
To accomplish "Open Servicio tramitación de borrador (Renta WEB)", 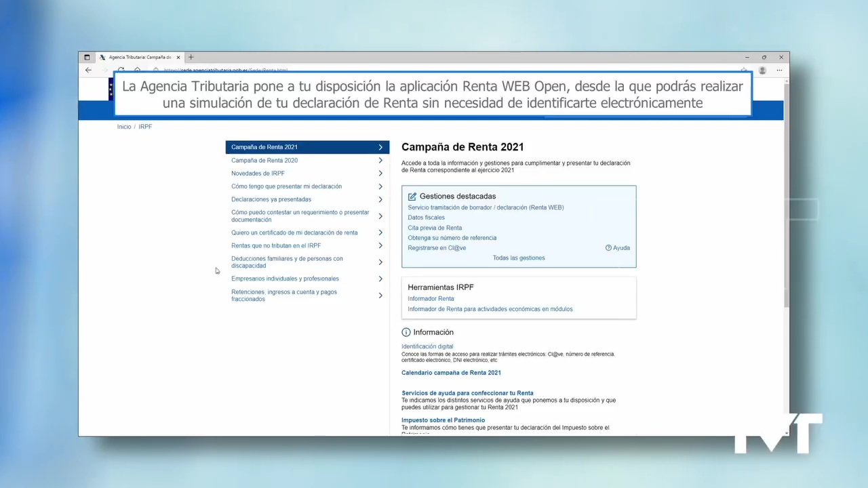I will [x=486, y=207].
